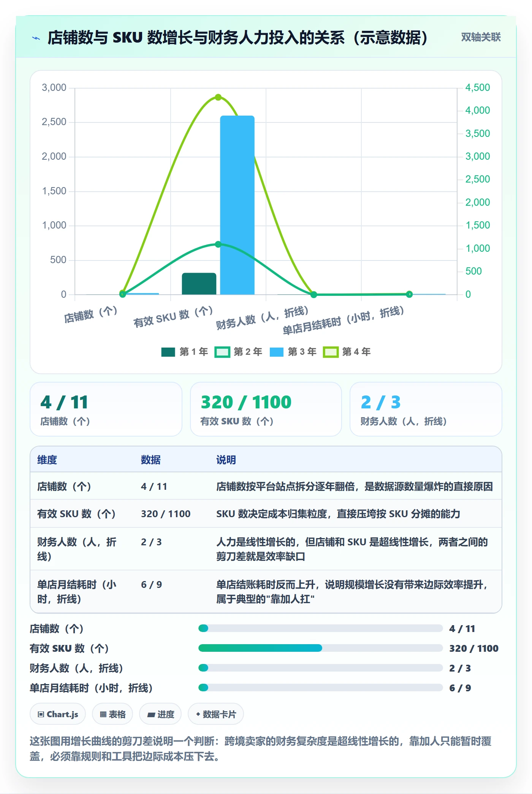Toggle the 第 2 年 legend swatch
The height and width of the screenshot is (794, 532).
pyautogui.click(x=222, y=352)
